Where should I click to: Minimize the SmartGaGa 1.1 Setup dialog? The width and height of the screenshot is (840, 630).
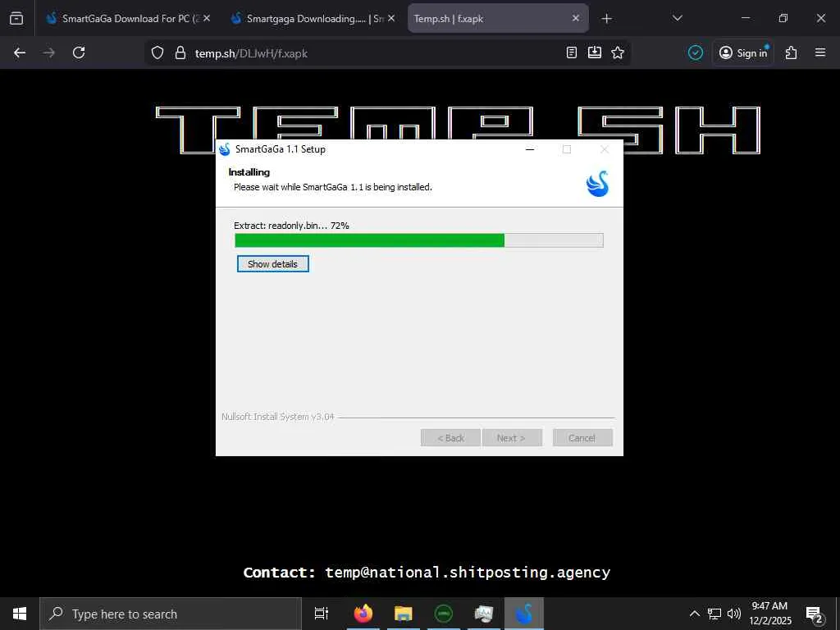530,149
